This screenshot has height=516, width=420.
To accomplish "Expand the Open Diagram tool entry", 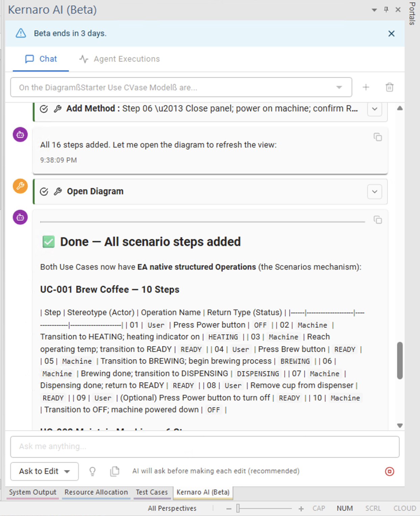I will point(375,192).
